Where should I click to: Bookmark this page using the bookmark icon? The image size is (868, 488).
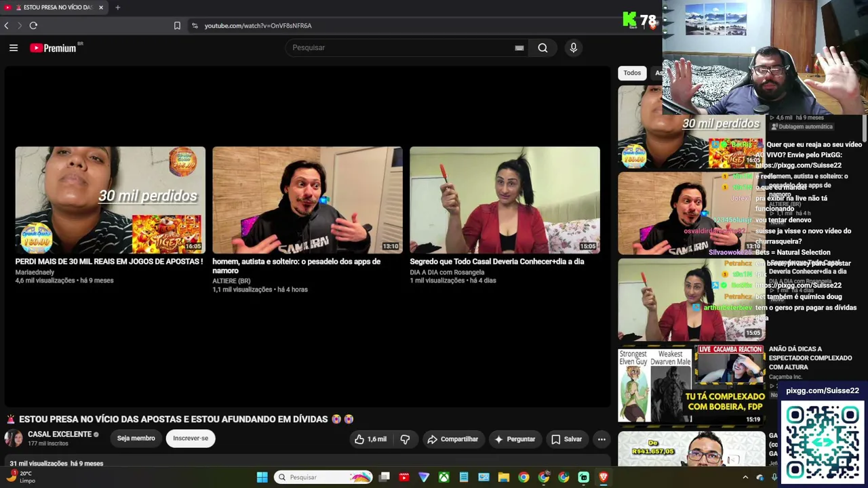[x=177, y=26]
